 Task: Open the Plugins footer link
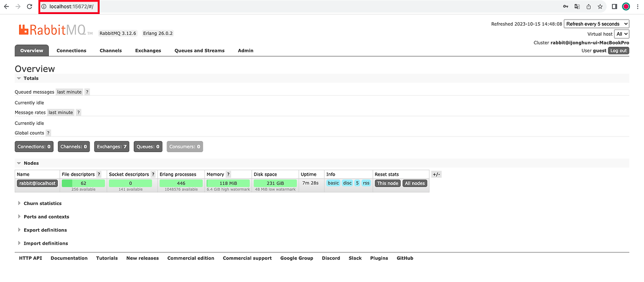pos(379,258)
